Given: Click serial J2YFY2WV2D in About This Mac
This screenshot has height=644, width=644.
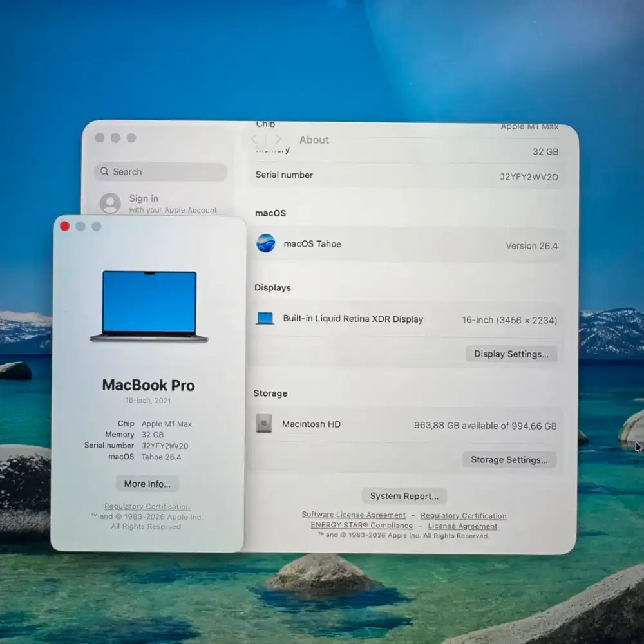Looking at the screenshot, I should [165, 446].
